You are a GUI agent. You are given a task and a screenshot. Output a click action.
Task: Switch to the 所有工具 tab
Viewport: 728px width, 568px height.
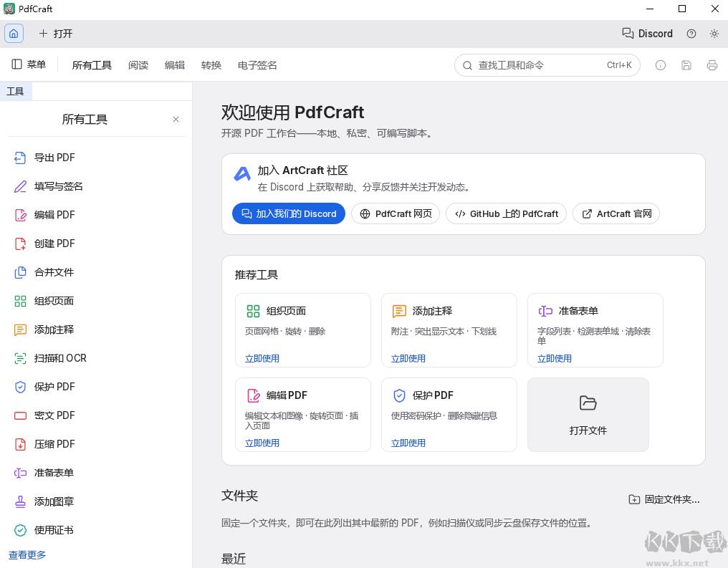[x=92, y=65]
